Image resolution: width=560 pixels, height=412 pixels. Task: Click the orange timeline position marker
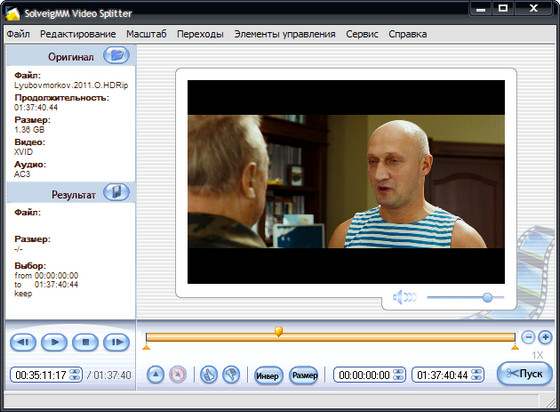(x=279, y=331)
